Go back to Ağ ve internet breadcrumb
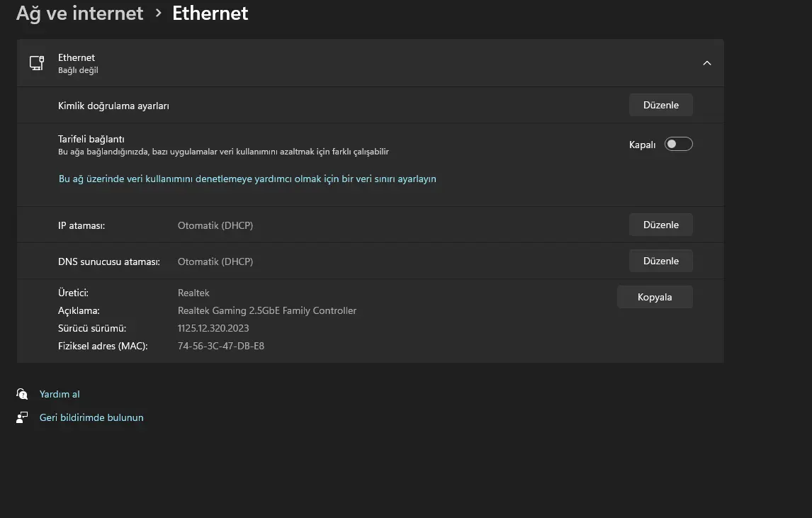Image resolution: width=812 pixels, height=518 pixels. point(80,13)
